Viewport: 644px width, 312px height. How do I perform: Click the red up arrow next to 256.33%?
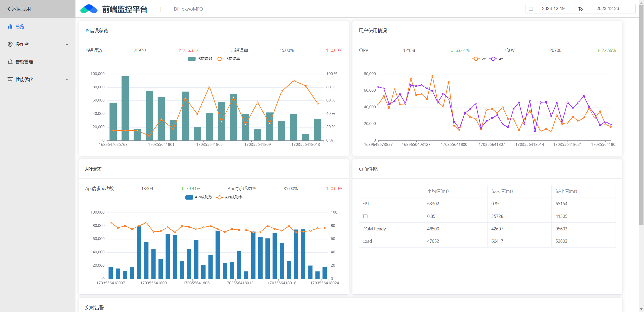tap(180, 50)
